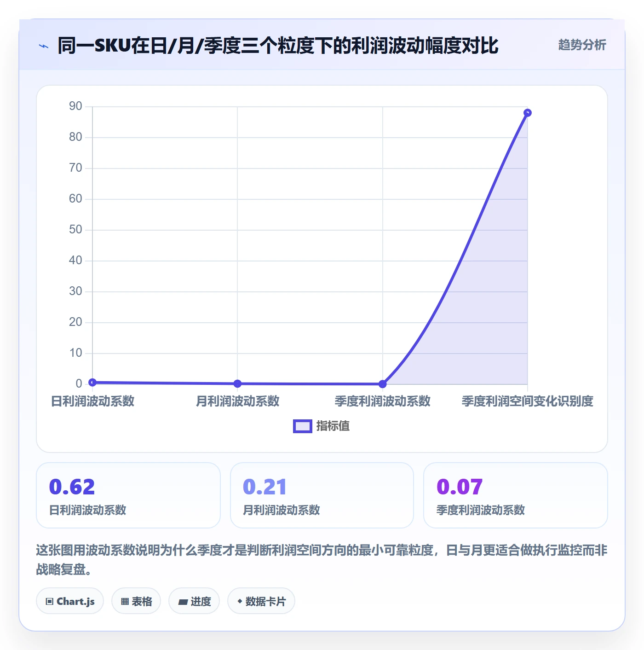This screenshot has height=650, width=644.
Task: Click the description paragraph starting 这张图用波动系数
Action: pyautogui.click(x=322, y=559)
